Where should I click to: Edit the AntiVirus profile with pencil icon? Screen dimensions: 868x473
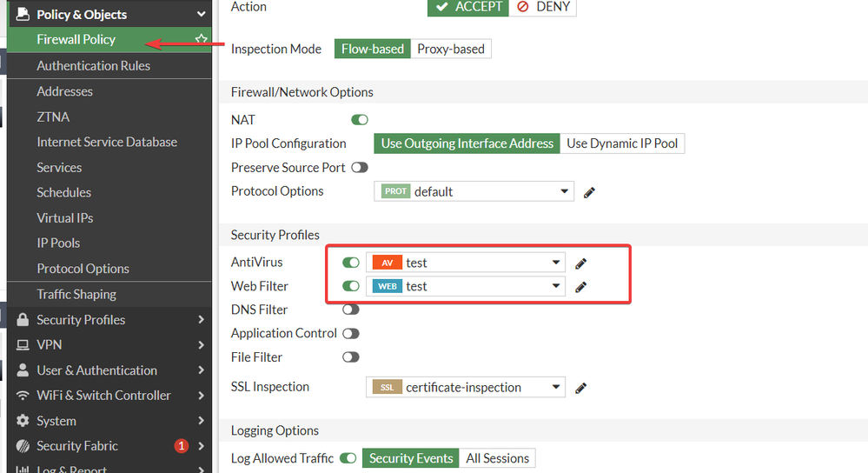[581, 263]
